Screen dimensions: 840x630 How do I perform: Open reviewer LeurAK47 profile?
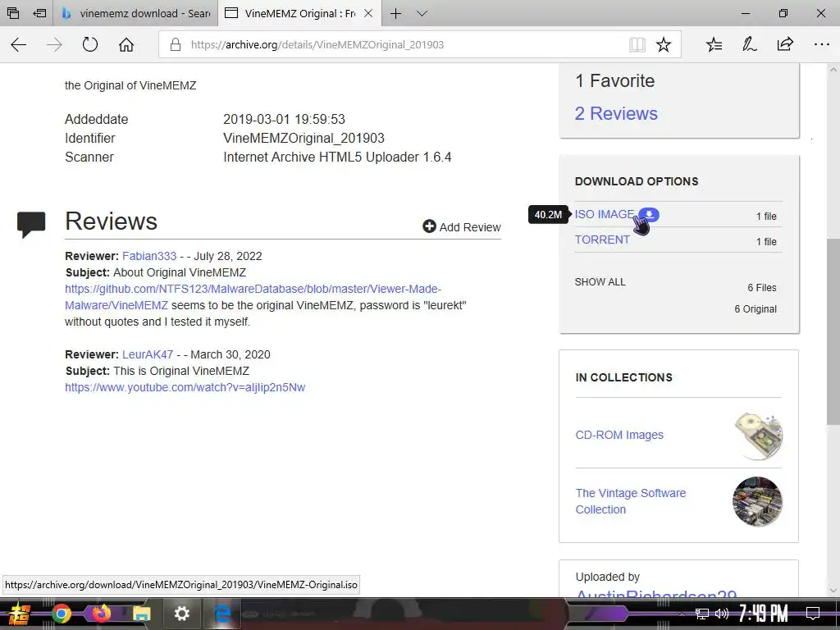[148, 354]
